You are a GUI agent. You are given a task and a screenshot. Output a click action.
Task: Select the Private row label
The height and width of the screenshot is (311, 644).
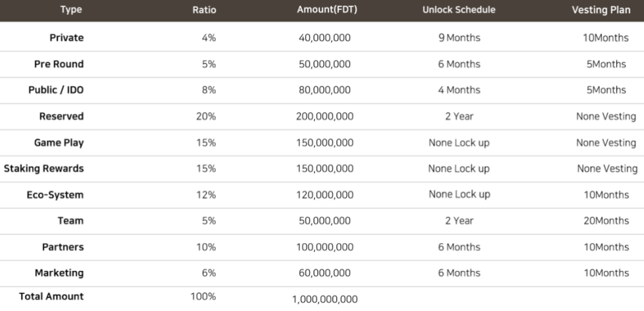[67, 38]
